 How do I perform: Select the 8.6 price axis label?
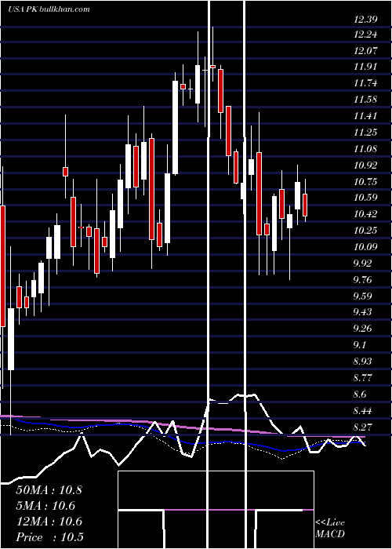tap(359, 394)
